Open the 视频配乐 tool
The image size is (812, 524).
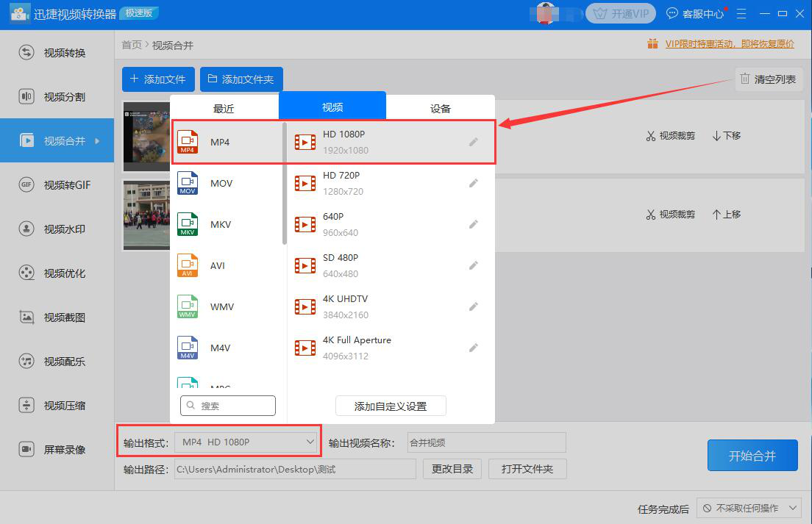(x=57, y=361)
